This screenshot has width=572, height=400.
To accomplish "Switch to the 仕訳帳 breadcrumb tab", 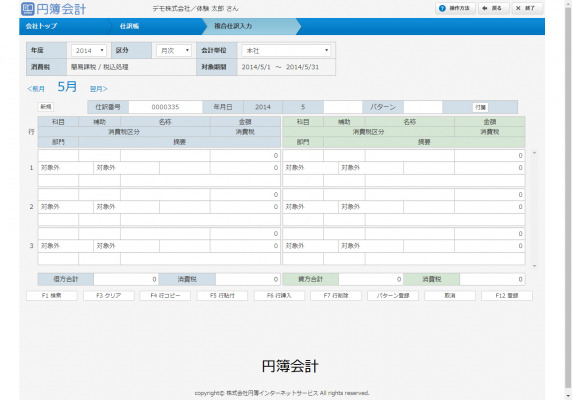I will 129,26.
